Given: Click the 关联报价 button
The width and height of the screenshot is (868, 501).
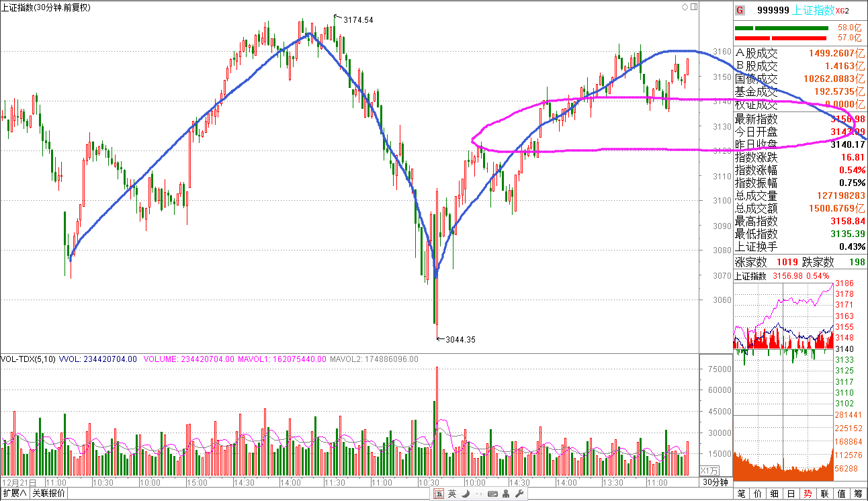Looking at the screenshot, I should coord(48,494).
